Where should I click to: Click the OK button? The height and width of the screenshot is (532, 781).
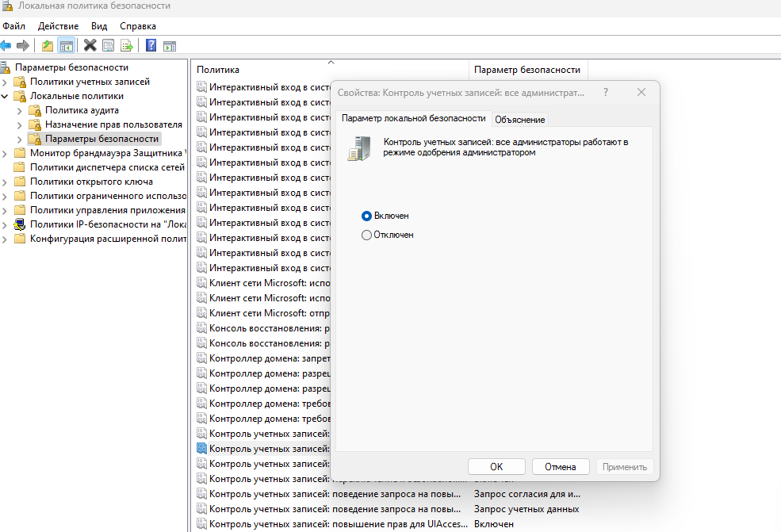click(x=496, y=467)
